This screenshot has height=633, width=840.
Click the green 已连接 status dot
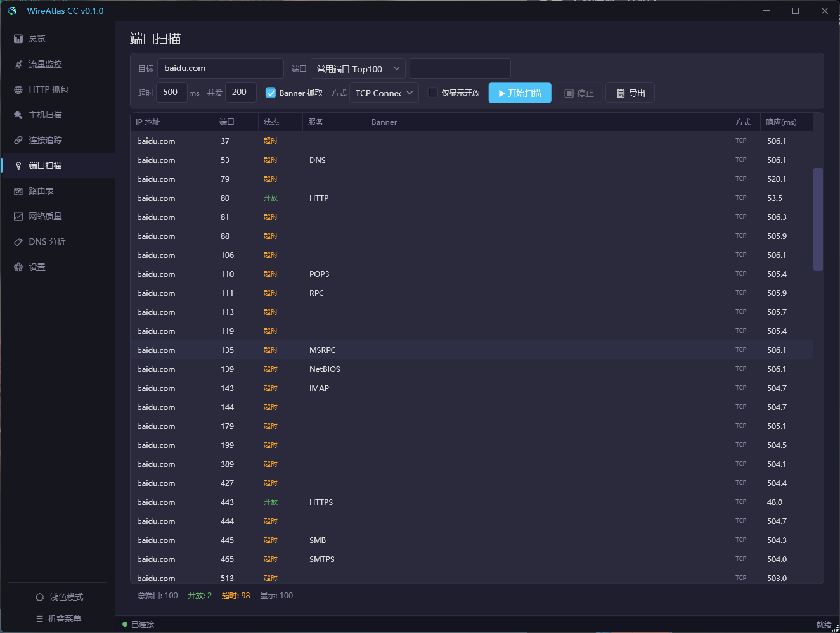tap(125, 624)
